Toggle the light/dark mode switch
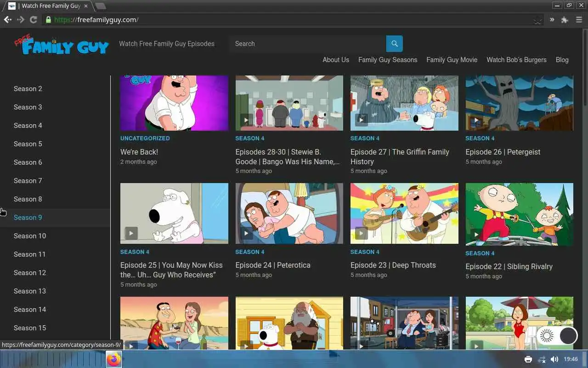This screenshot has height=368, width=588. (x=557, y=336)
